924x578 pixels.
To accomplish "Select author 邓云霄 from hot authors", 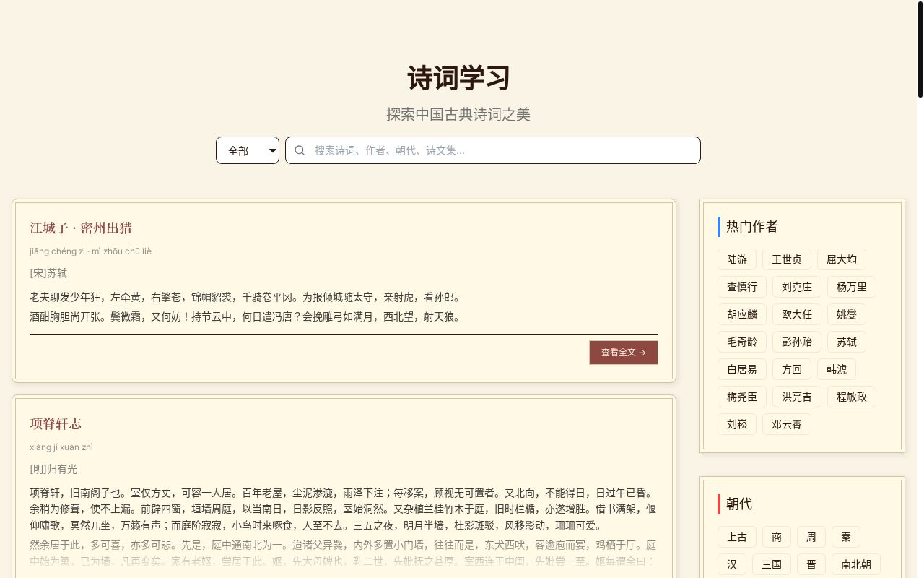I will click(786, 424).
